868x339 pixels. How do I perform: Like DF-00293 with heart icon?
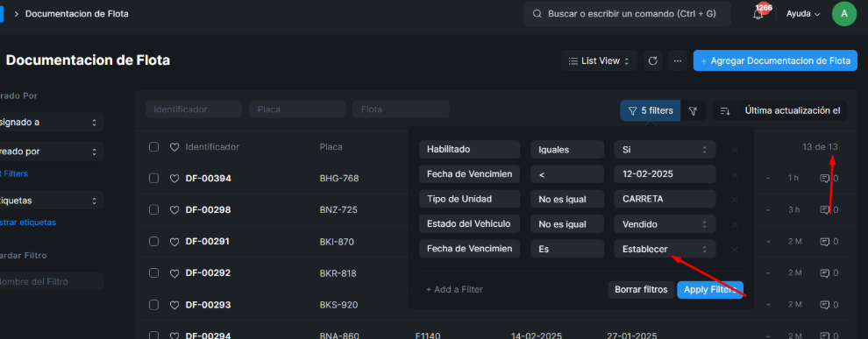(174, 305)
